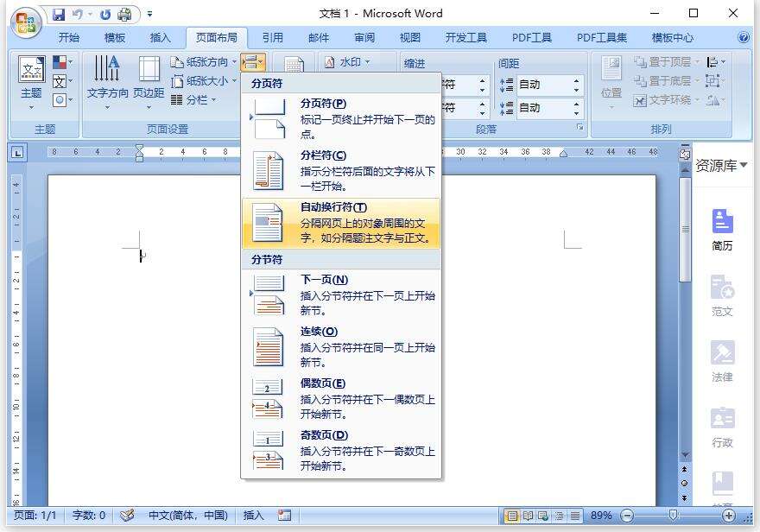Open 纸张方向 orientation dropdown

pyautogui.click(x=203, y=62)
